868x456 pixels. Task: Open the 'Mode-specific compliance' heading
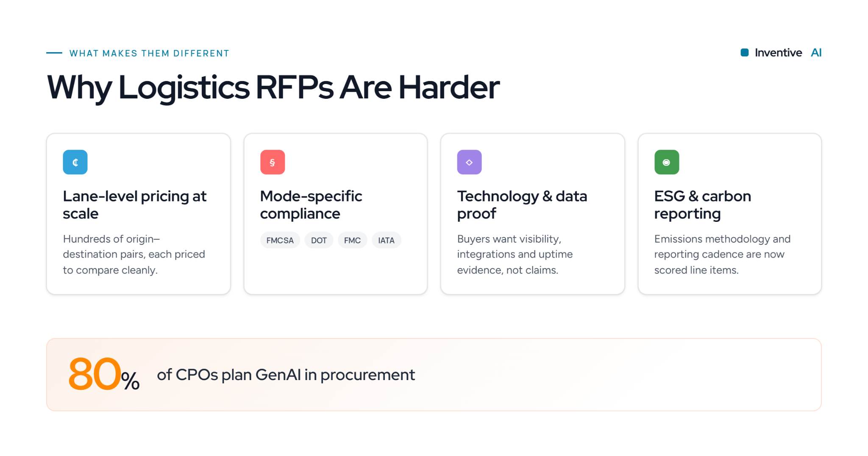point(311,205)
